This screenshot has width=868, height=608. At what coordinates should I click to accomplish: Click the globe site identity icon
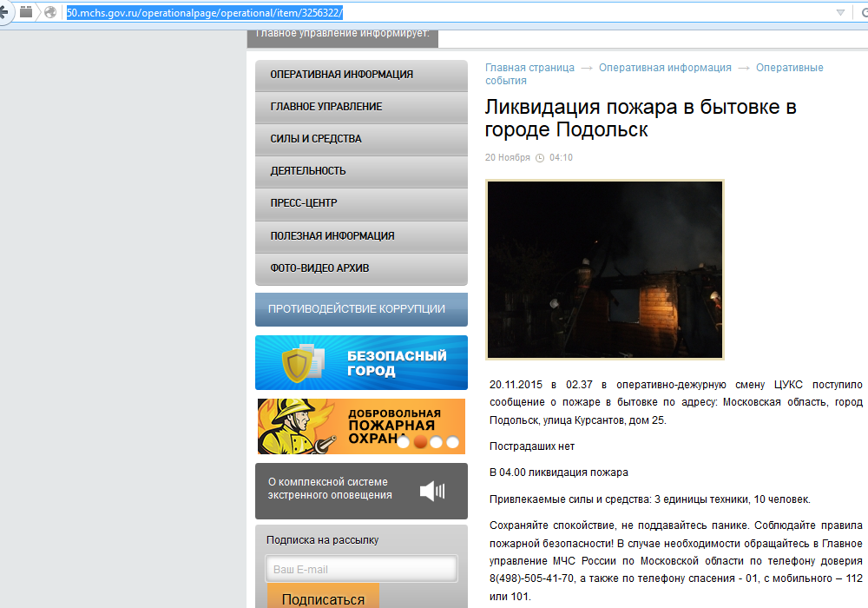pos(50,12)
